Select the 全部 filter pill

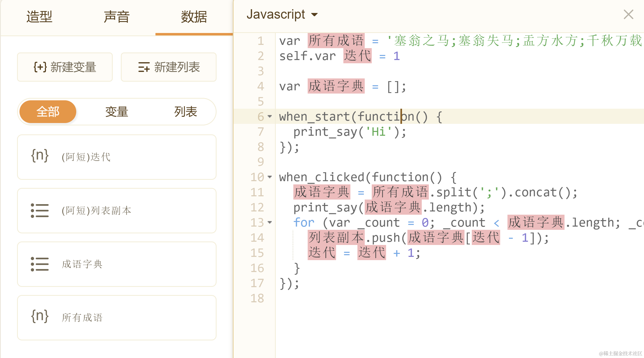tap(48, 112)
